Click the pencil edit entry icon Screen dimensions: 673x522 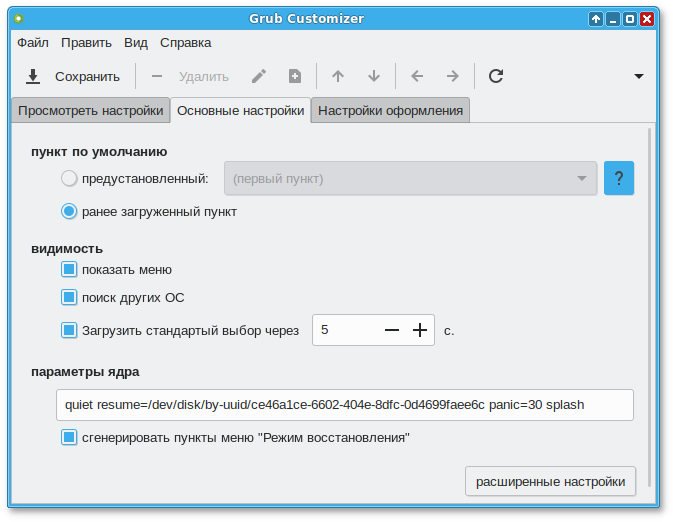click(x=259, y=76)
